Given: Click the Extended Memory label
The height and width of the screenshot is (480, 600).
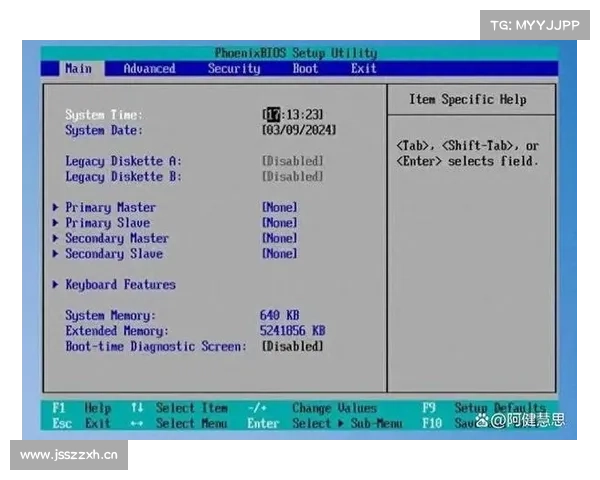Looking at the screenshot, I should pyautogui.click(x=117, y=331).
